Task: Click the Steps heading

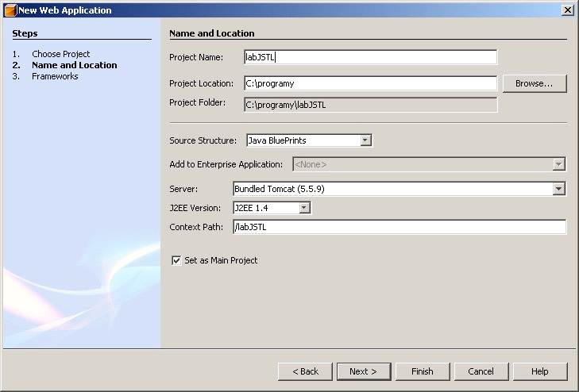Action: coord(25,33)
